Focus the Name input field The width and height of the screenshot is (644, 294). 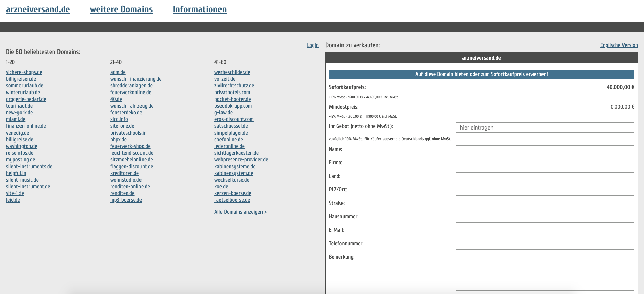pos(545,150)
